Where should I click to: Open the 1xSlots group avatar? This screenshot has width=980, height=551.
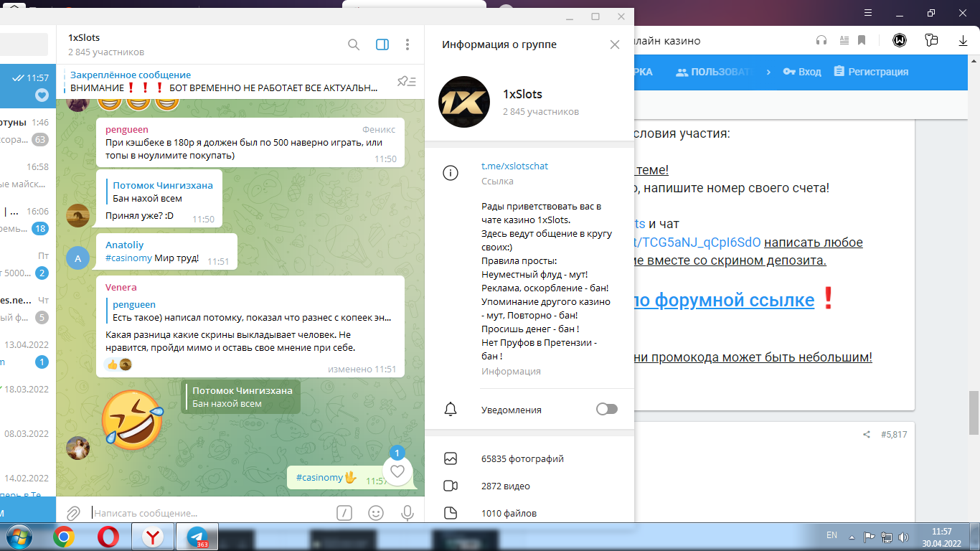[464, 102]
